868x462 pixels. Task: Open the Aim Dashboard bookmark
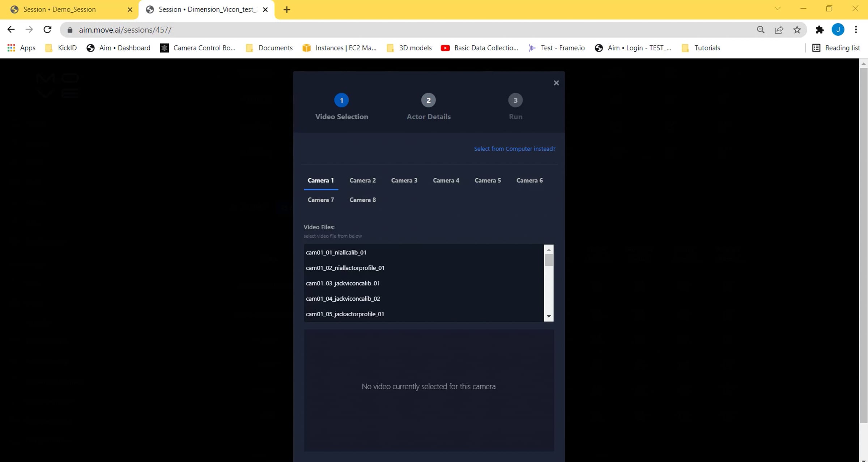pos(118,48)
